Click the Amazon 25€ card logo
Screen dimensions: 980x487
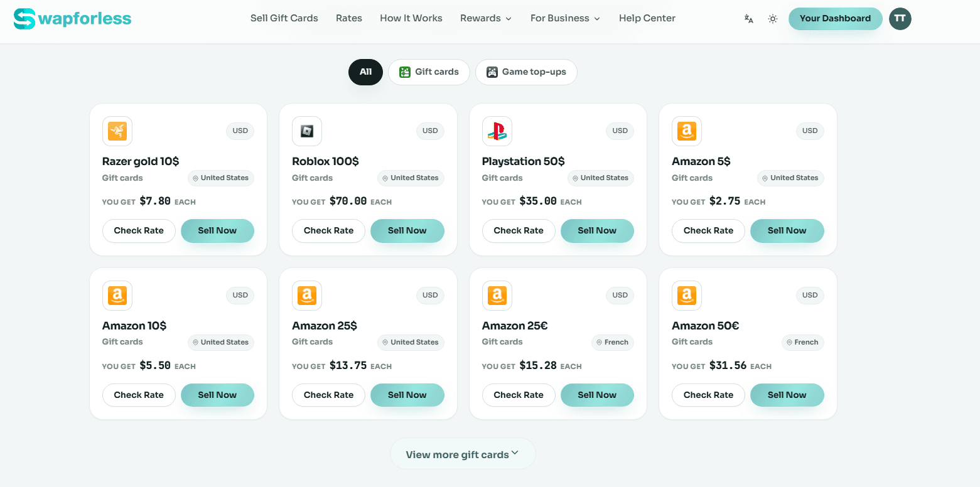pyautogui.click(x=497, y=296)
